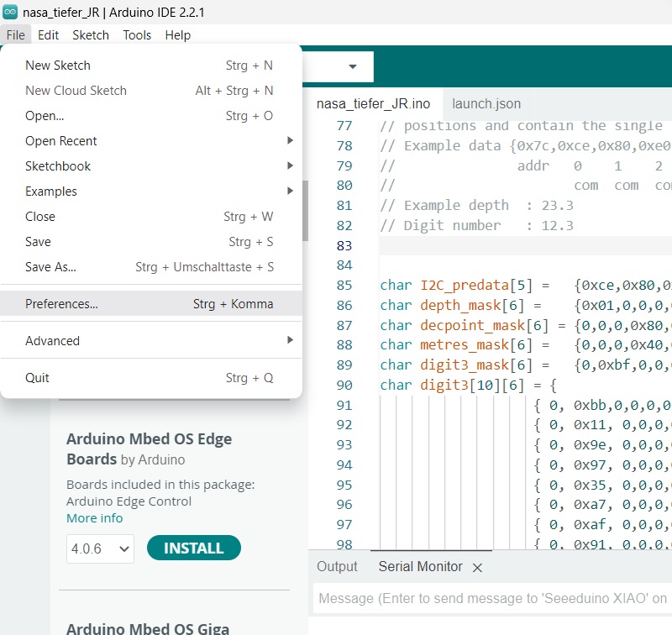Screen dimensions: 672x635
Task: Expand the Examples submenu
Action: [150, 192]
